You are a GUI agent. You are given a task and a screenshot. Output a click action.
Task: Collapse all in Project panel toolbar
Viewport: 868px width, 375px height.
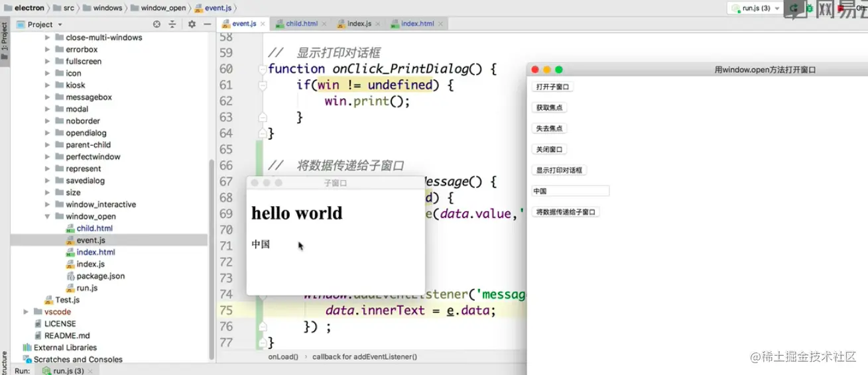tap(172, 25)
